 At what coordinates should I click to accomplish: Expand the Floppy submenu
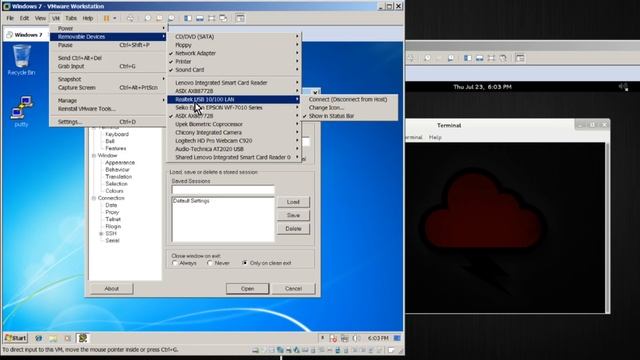pyautogui.click(x=234, y=45)
